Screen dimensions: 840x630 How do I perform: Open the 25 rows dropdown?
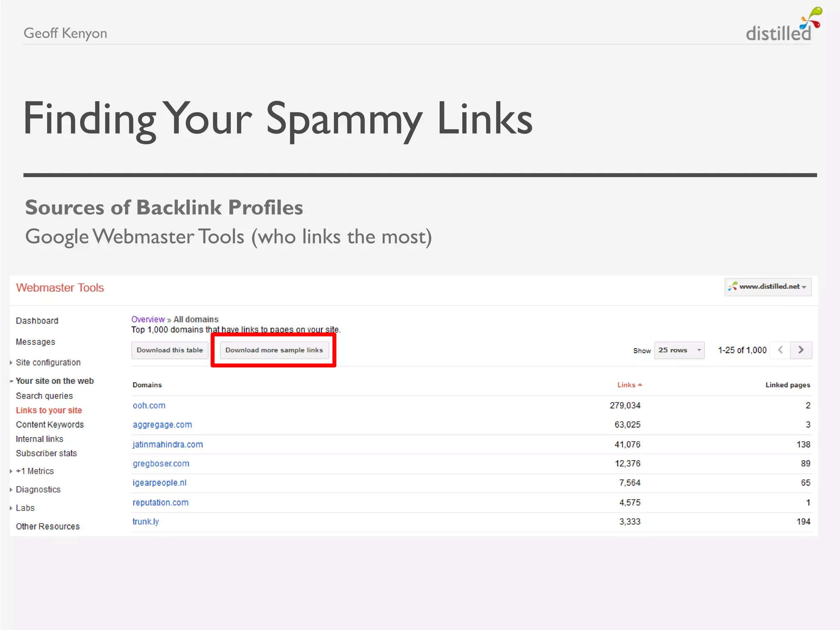(679, 350)
